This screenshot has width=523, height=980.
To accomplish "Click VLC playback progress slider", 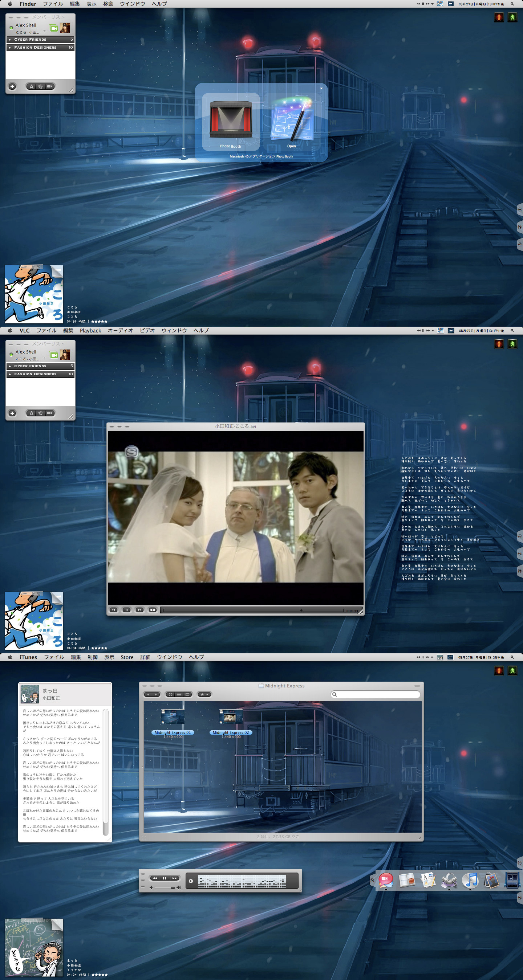I will point(253,610).
